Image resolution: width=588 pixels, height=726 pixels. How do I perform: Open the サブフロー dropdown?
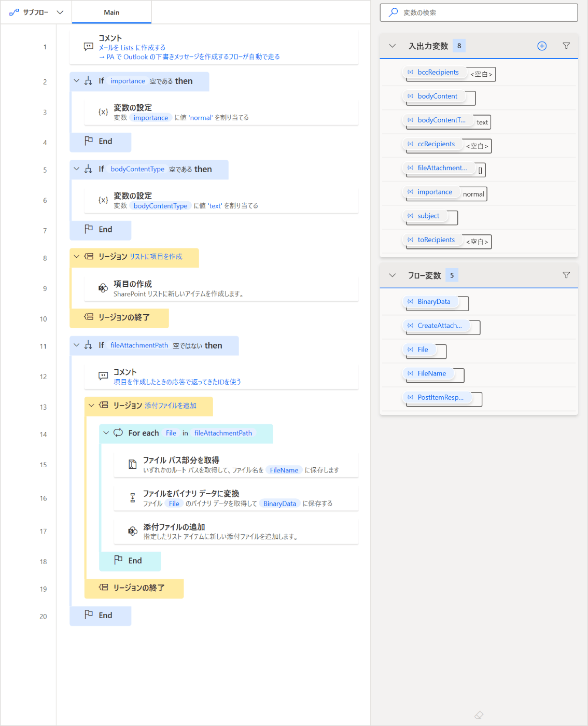coord(59,12)
